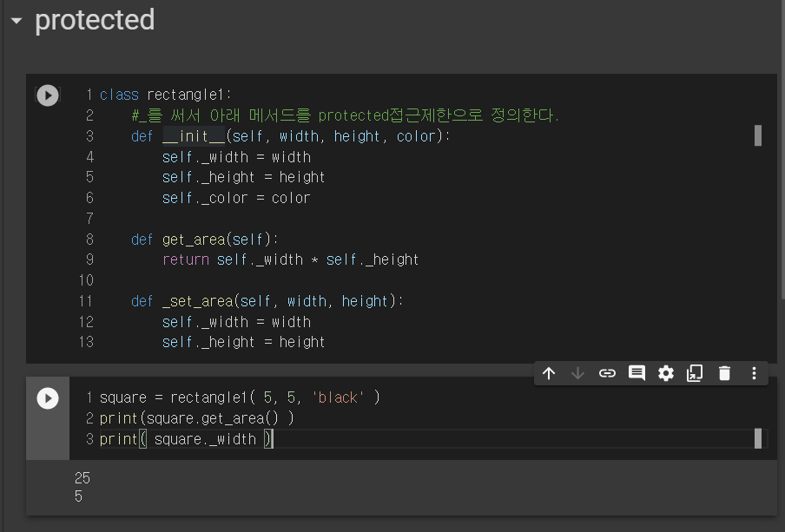Click line 12 self._width = width

[x=236, y=322]
